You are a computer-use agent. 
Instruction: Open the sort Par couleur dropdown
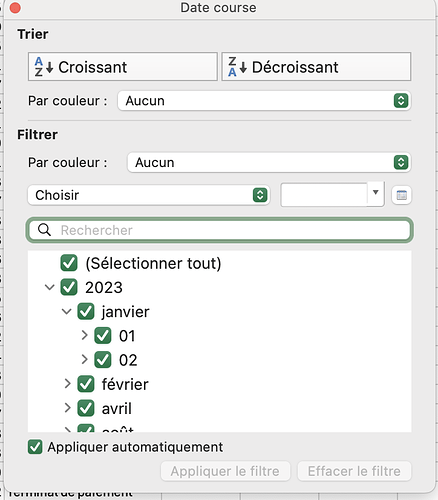(x=264, y=101)
